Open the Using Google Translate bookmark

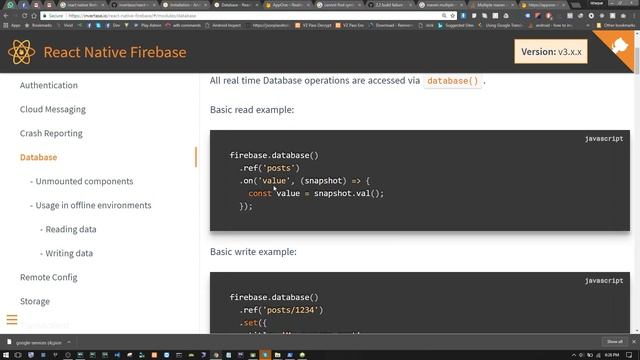(500, 25)
